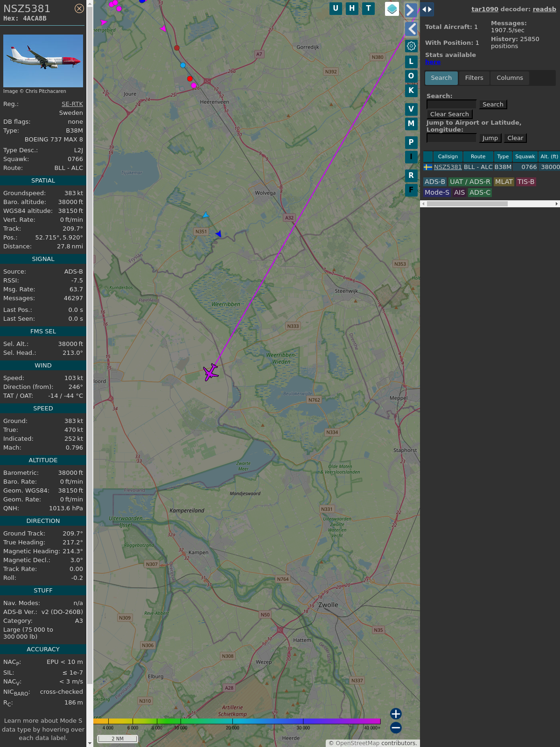Click the zoom out minus button
Viewport: 560px width, 747px height.
[396, 727]
